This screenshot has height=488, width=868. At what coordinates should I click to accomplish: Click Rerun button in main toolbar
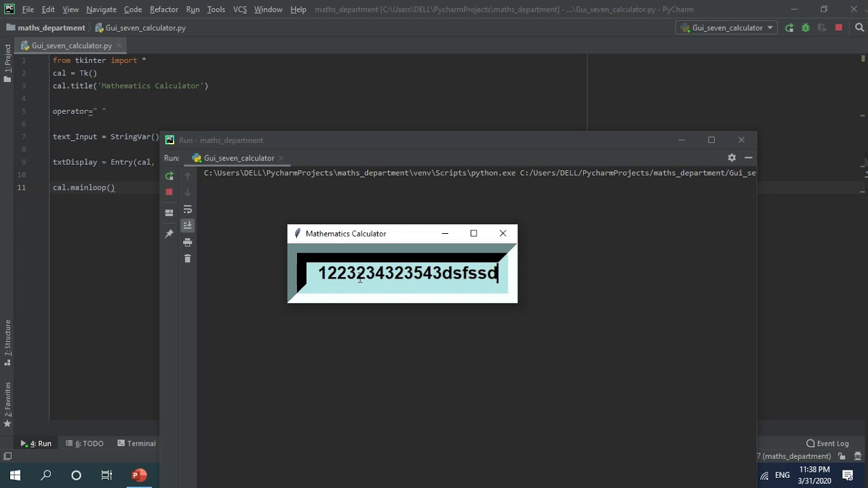click(x=789, y=28)
